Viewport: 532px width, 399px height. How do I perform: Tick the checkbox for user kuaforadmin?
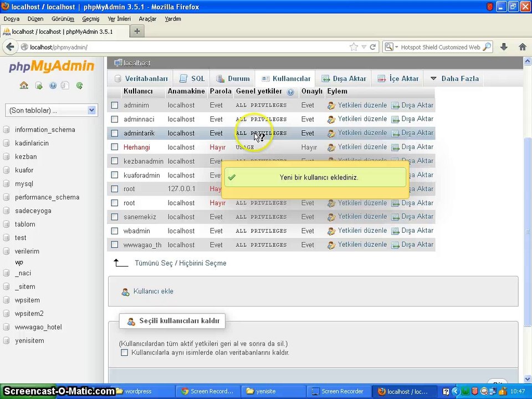115,175
